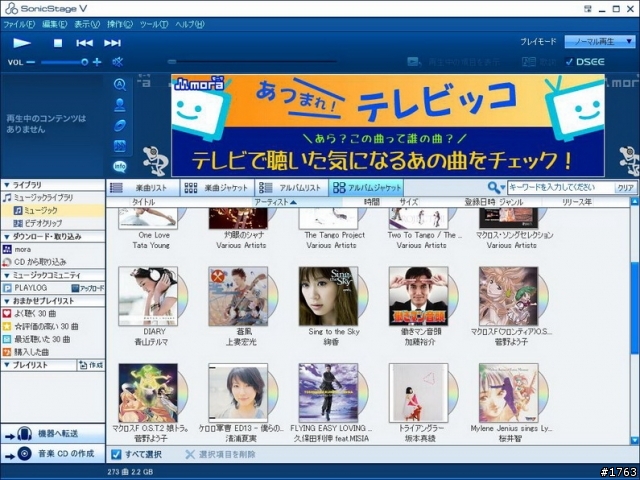Screen dimensions: 640x480
Task: Click 機器へ転送 transfer button
Action: coord(53,433)
